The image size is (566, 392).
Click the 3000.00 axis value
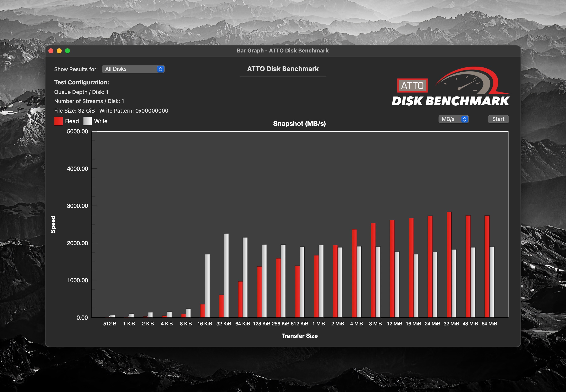click(77, 206)
